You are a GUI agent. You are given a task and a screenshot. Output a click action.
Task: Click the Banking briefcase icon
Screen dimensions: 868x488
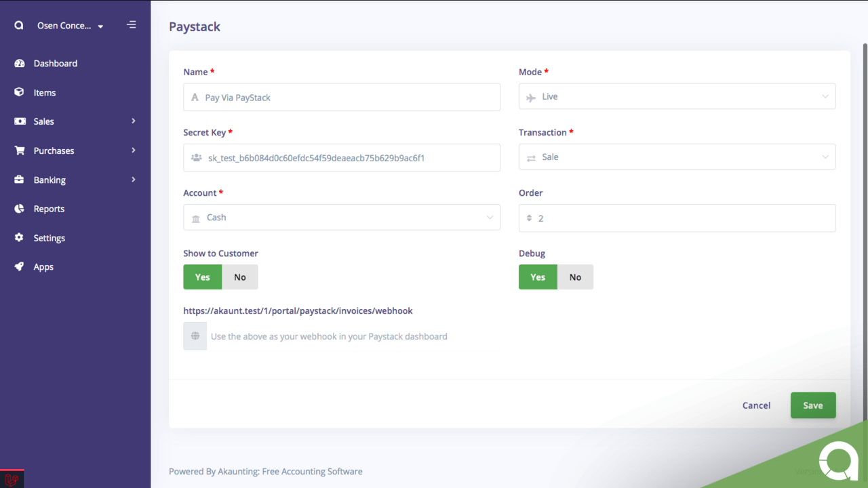20,180
